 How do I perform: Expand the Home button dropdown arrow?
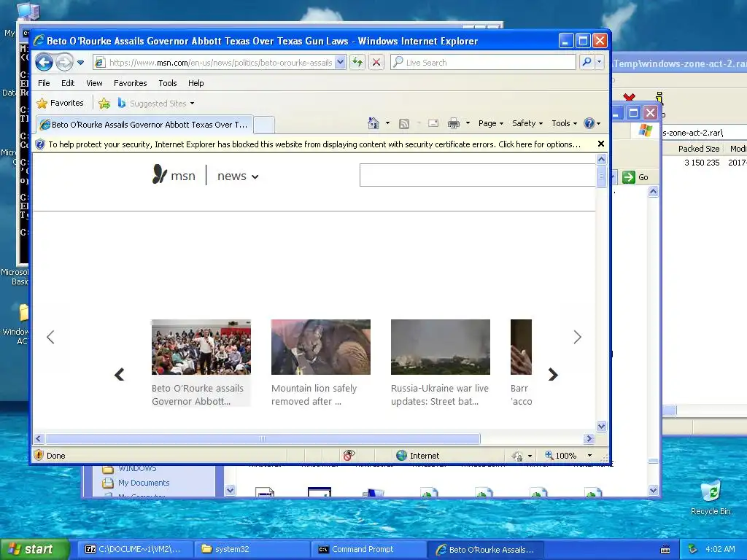tap(387, 123)
